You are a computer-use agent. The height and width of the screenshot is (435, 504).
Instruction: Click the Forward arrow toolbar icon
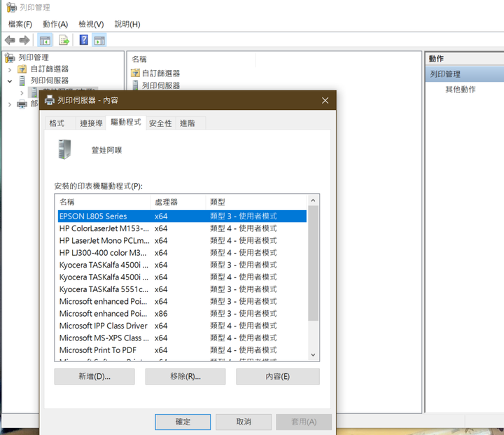point(24,40)
